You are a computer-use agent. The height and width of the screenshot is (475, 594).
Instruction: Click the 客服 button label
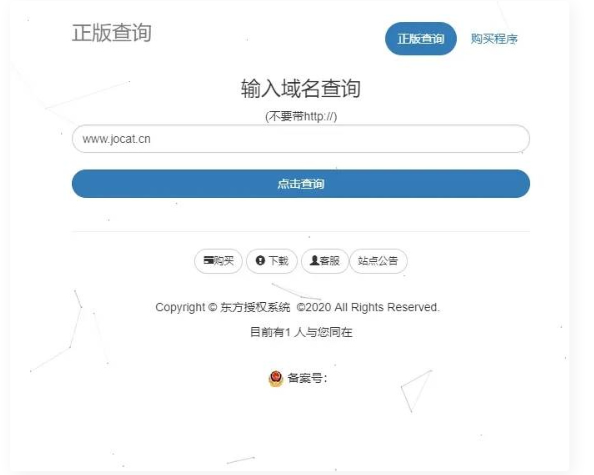coord(330,261)
